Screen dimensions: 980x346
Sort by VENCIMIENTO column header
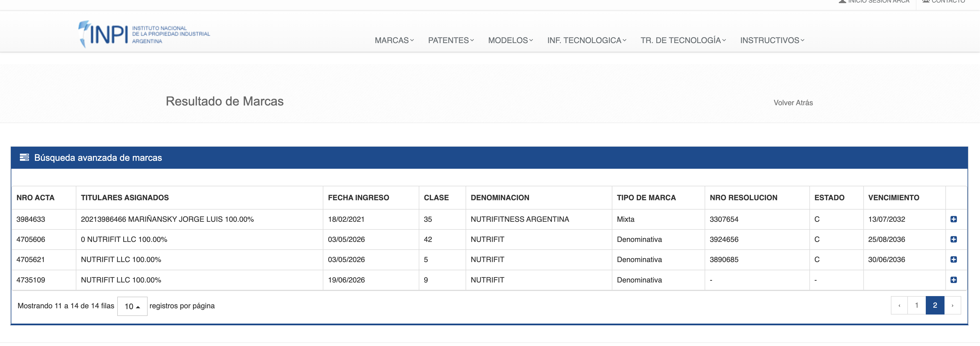click(x=894, y=198)
